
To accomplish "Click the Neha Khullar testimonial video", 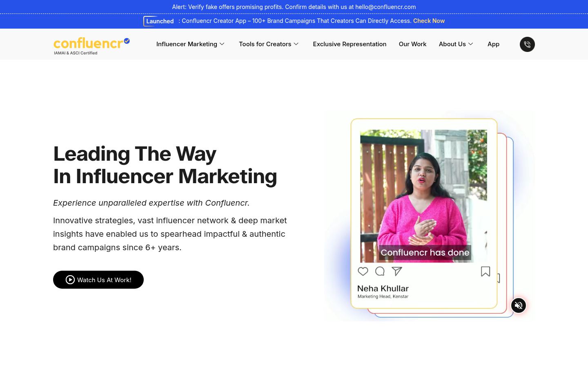I will 423,196.
